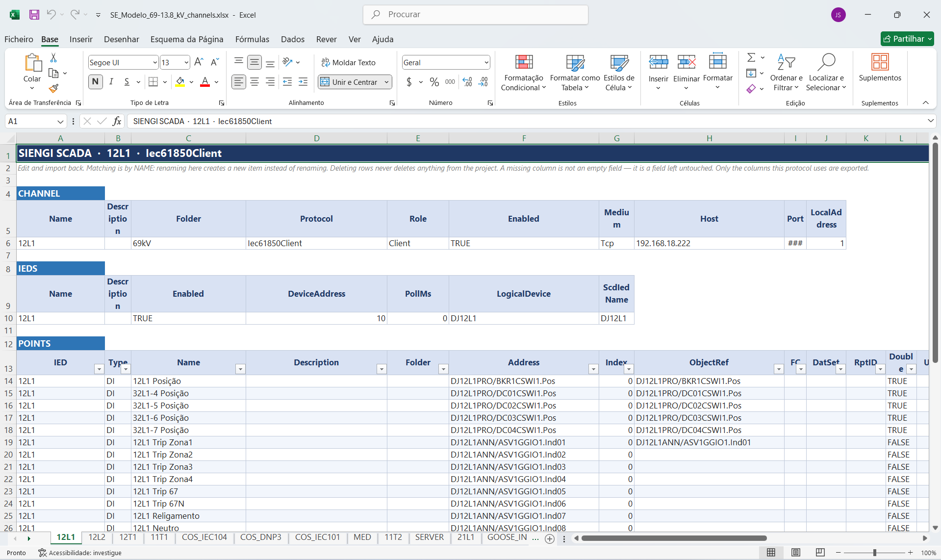Viewport: 941px width, 560px height.
Task: Add a new sheet with the plus icon
Action: pos(550,539)
